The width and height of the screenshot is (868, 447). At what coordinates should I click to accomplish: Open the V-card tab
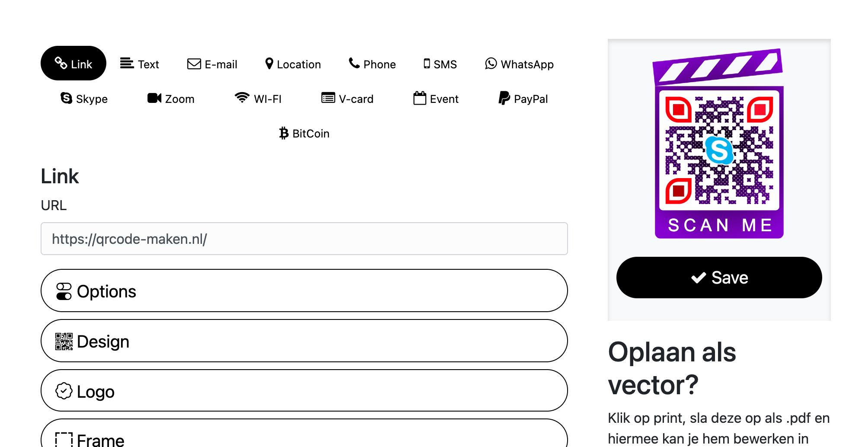pyautogui.click(x=347, y=99)
